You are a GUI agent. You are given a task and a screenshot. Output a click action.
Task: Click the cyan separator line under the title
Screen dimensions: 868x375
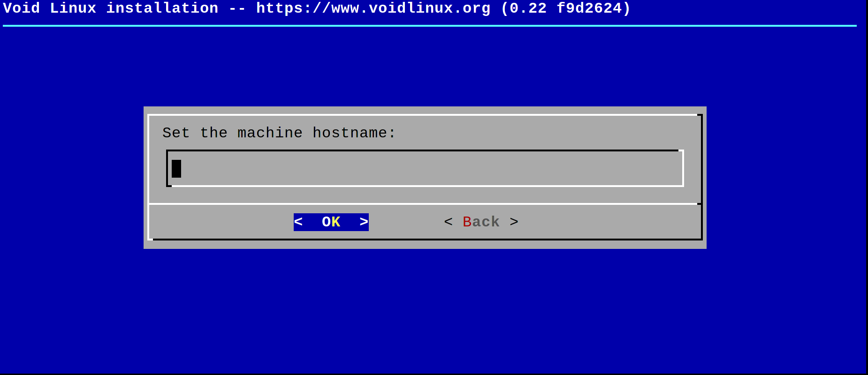[429, 26]
